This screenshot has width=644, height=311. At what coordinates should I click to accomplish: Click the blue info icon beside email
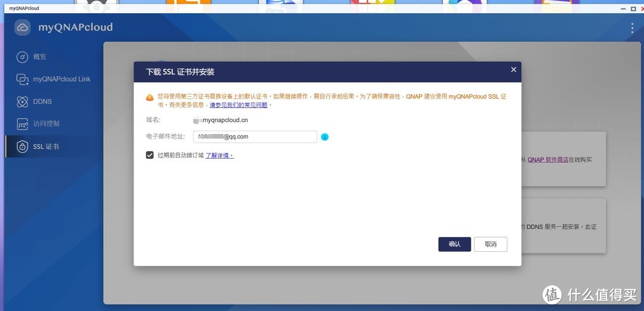(324, 137)
